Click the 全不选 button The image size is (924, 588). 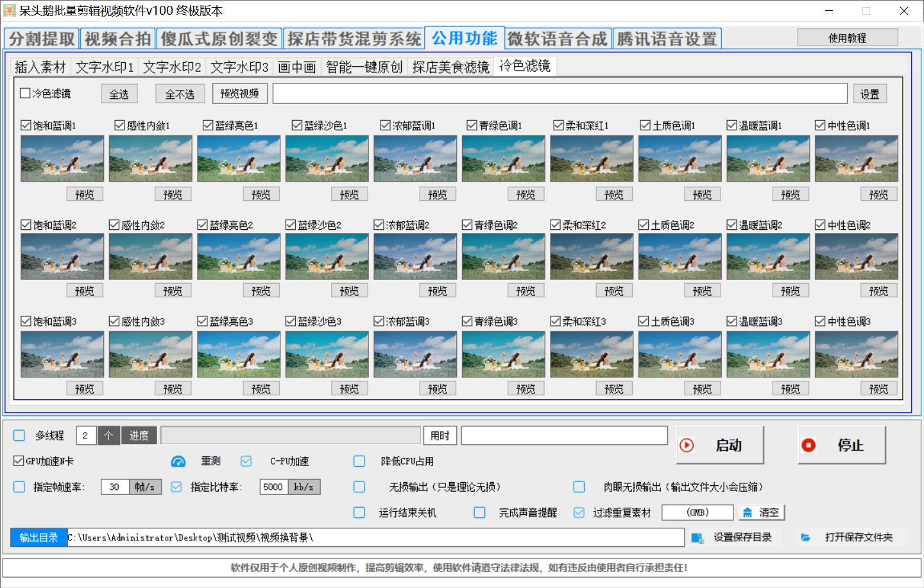180,94
